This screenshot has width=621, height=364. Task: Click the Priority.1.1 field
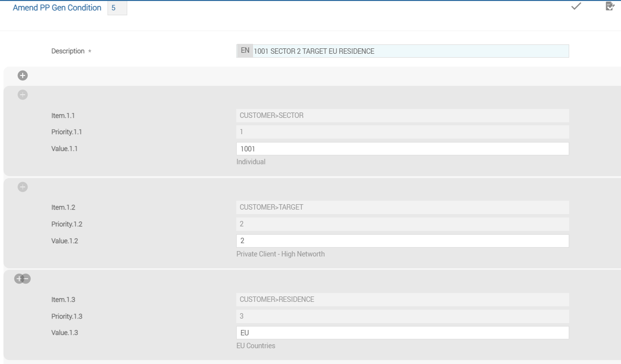[402, 132]
